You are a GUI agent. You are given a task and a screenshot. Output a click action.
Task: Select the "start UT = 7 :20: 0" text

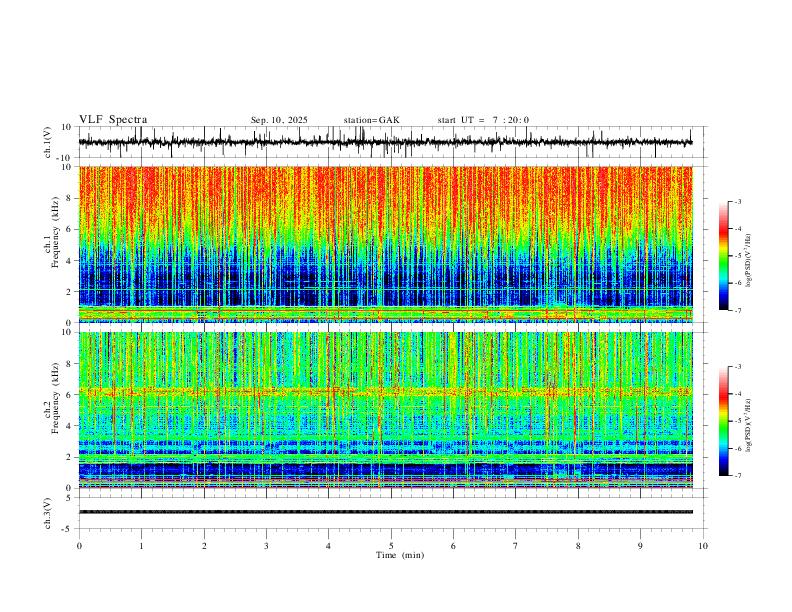click(483, 120)
